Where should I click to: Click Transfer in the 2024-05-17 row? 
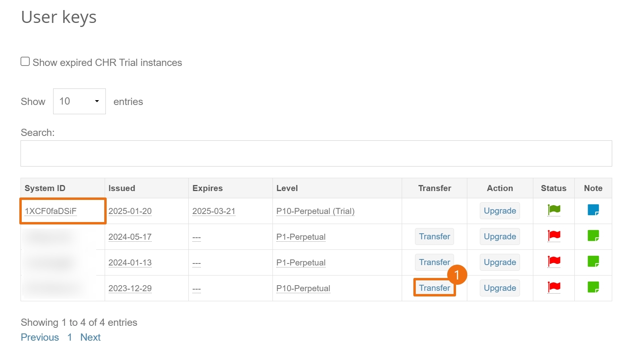tap(434, 237)
